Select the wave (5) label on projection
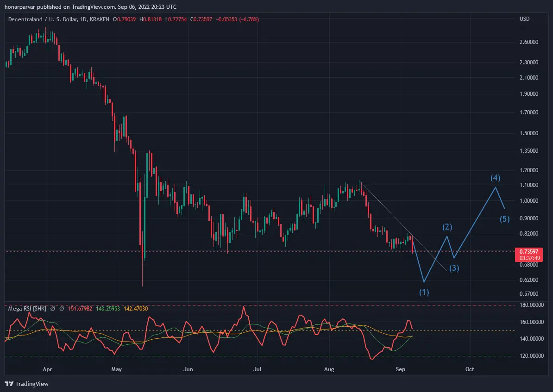Screen dimensions: 553x392 [505, 219]
